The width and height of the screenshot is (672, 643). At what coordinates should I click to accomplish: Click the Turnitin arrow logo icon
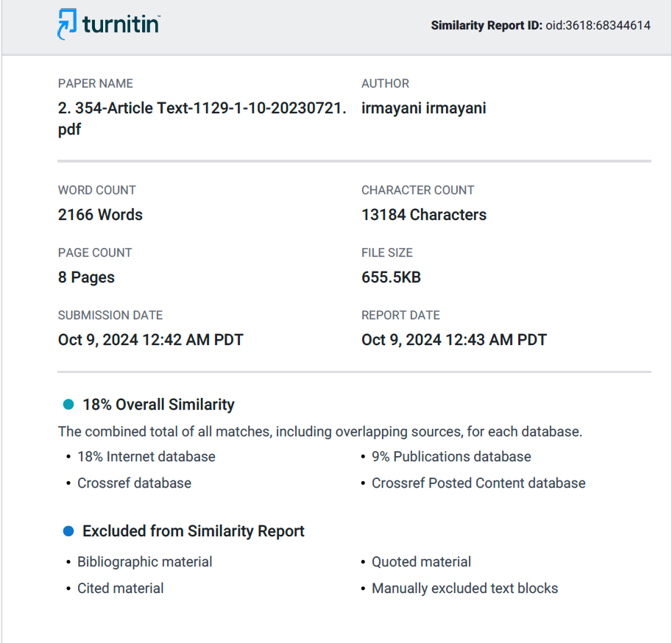point(67,24)
